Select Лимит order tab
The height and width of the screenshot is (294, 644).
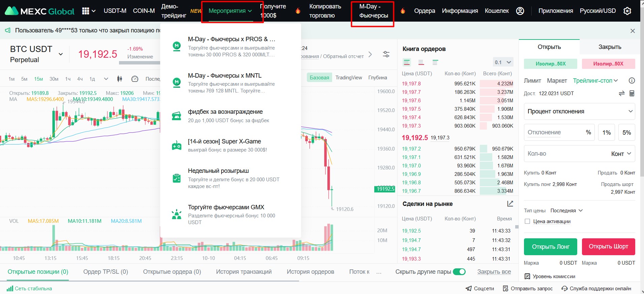coord(532,81)
